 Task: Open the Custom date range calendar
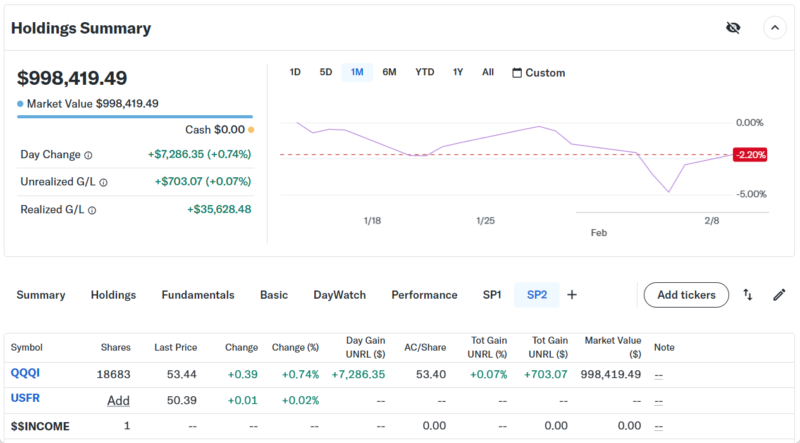click(538, 72)
